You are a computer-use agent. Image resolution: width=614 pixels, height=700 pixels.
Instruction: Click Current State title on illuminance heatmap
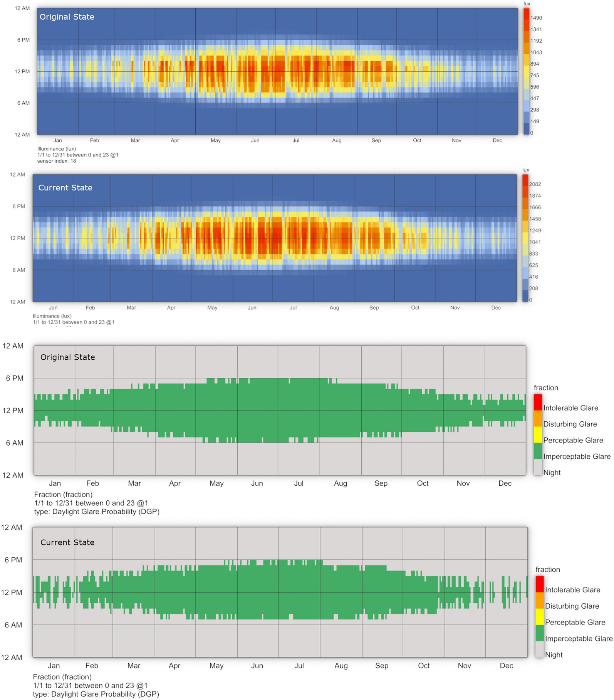coord(65,188)
